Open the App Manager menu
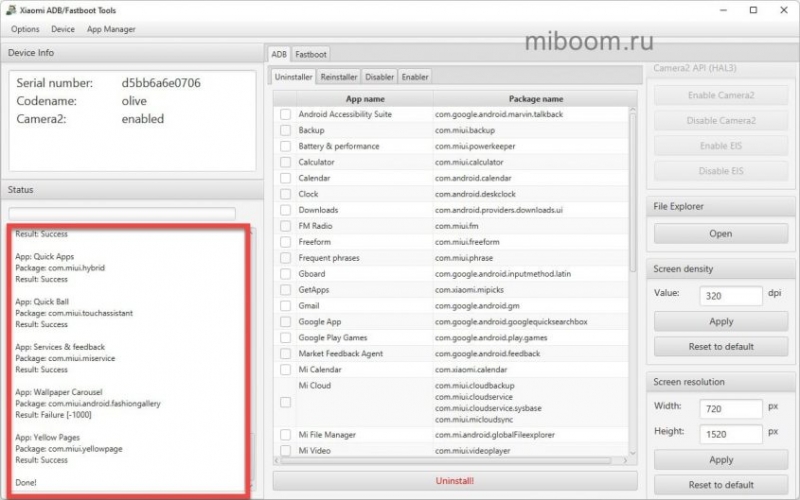 coord(111,29)
